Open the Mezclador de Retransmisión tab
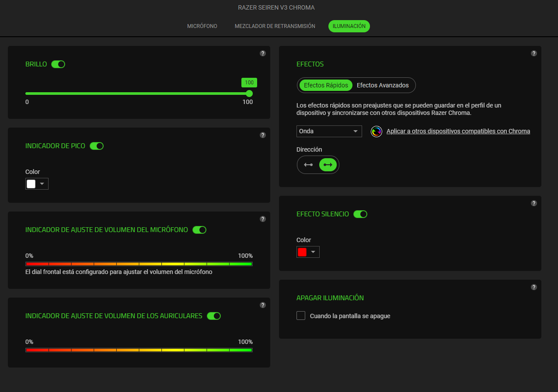 click(x=275, y=26)
